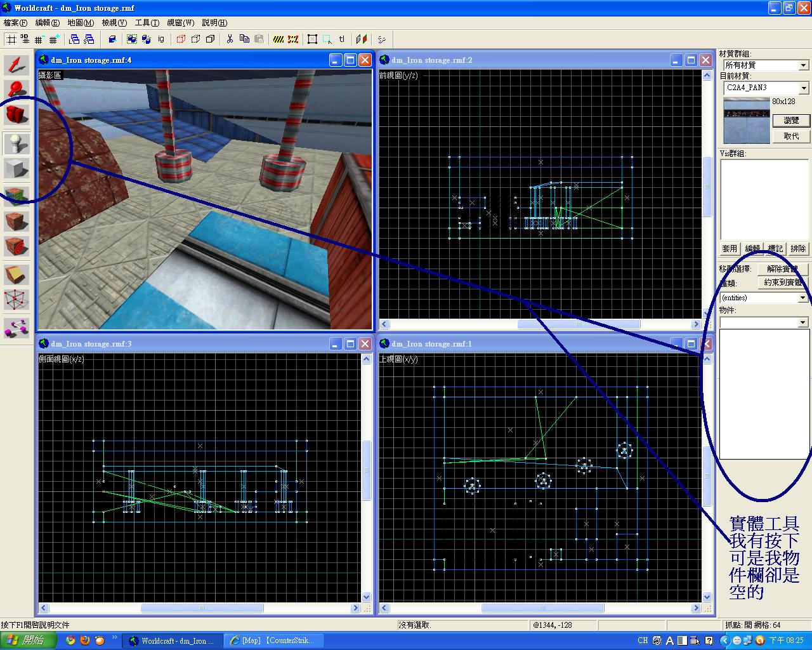The height and width of the screenshot is (650, 812).
Task: Click the 瀏覽 texture browse button
Action: point(791,120)
